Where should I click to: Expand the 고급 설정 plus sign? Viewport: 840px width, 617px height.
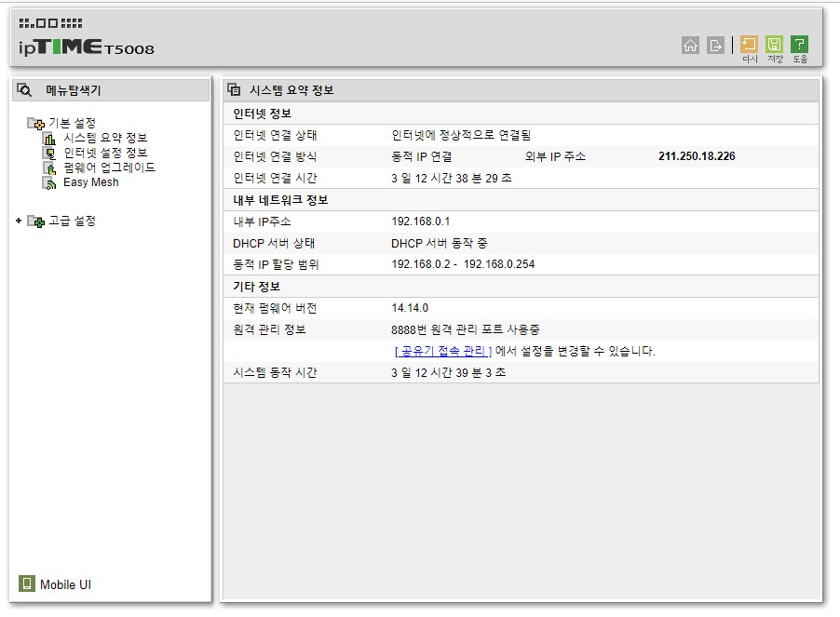point(19,221)
